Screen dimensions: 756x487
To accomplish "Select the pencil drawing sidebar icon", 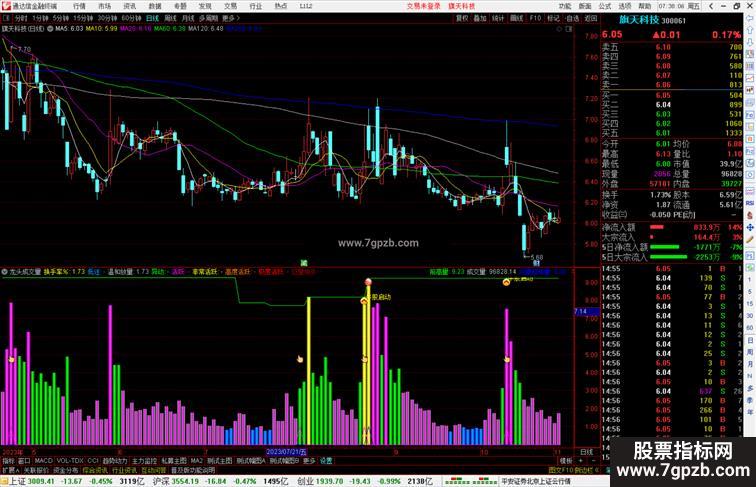I will [750, 240].
